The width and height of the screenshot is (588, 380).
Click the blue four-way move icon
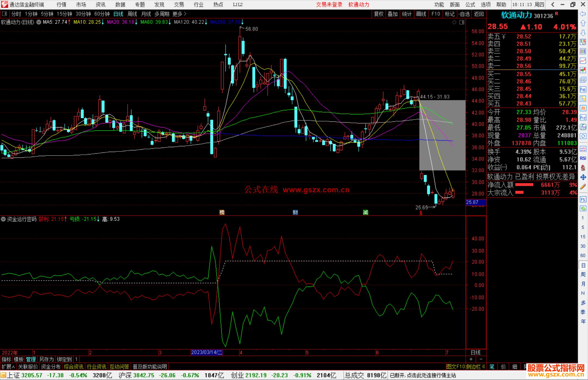click(583, 177)
